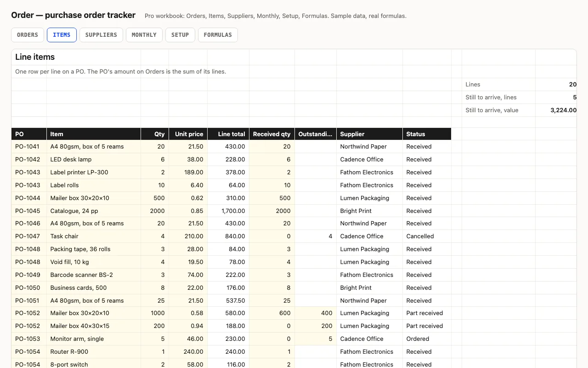
Task: Select the Unit price column header
Action: (x=188, y=134)
